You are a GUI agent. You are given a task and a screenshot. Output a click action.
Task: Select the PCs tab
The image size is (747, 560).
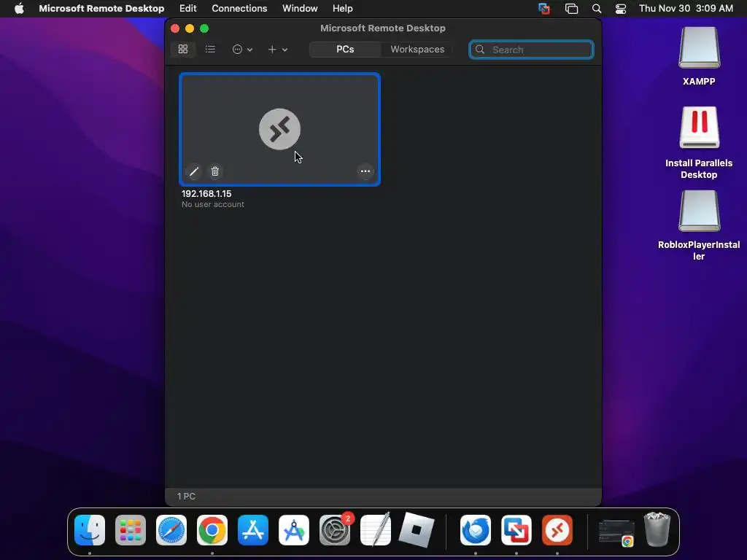tap(345, 49)
